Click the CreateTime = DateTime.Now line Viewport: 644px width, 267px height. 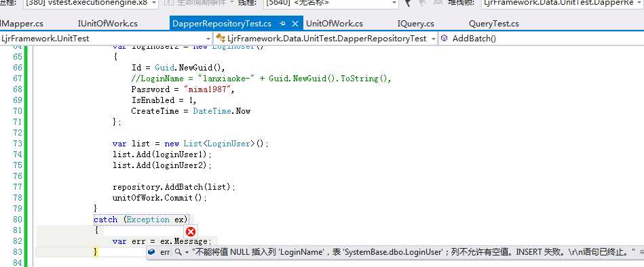pyautogui.click(x=191, y=111)
